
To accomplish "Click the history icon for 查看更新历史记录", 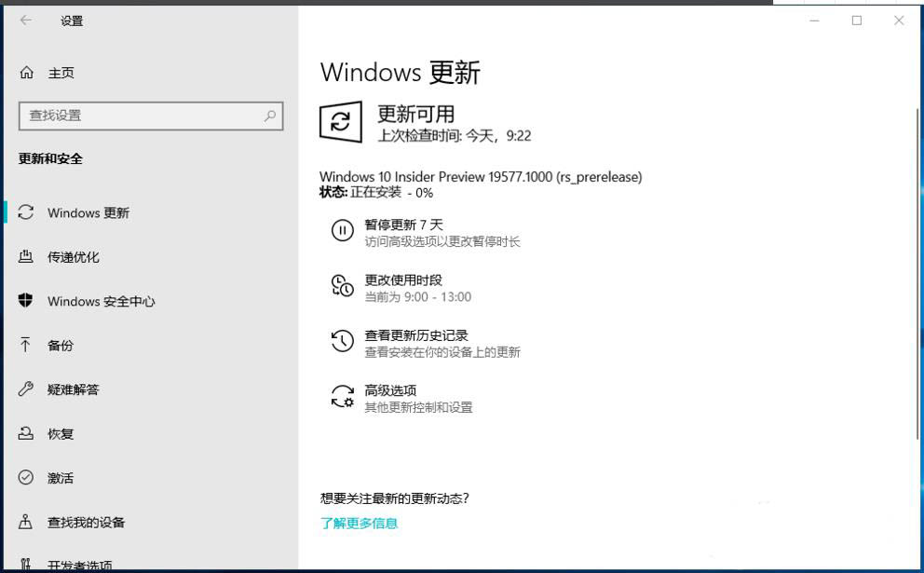I will (343, 341).
